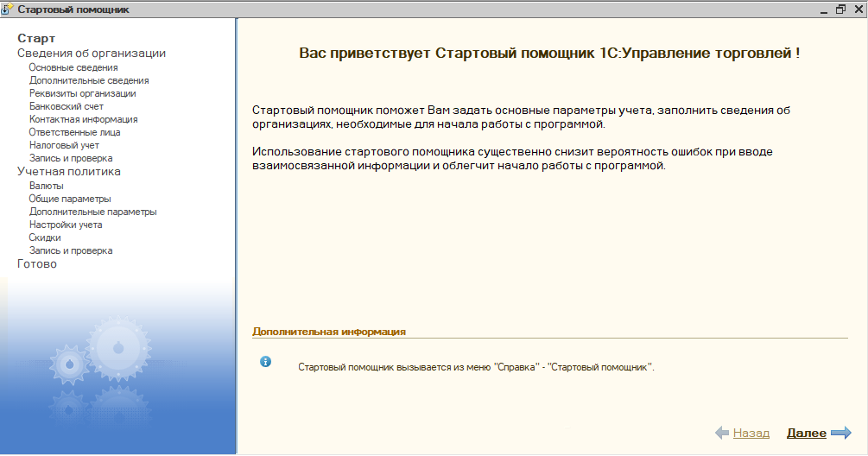Select Настройки учета step
The height and width of the screenshot is (456, 868).
tap(66, 225)
